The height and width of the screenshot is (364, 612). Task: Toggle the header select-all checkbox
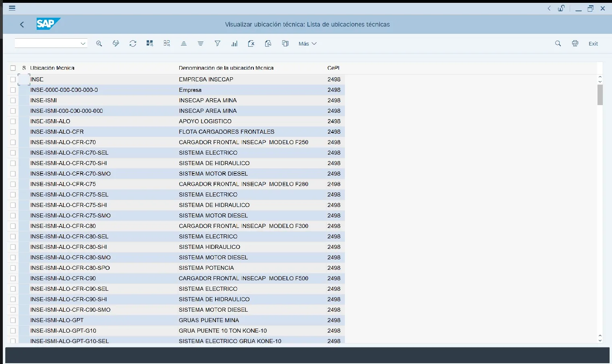(x=13, y=68)
